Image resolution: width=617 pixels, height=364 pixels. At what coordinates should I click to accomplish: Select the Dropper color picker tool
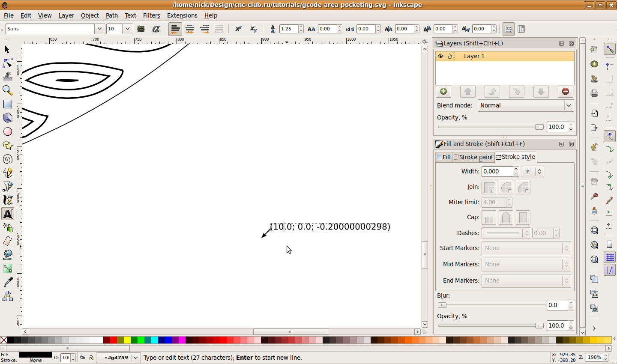click(7, 282)
